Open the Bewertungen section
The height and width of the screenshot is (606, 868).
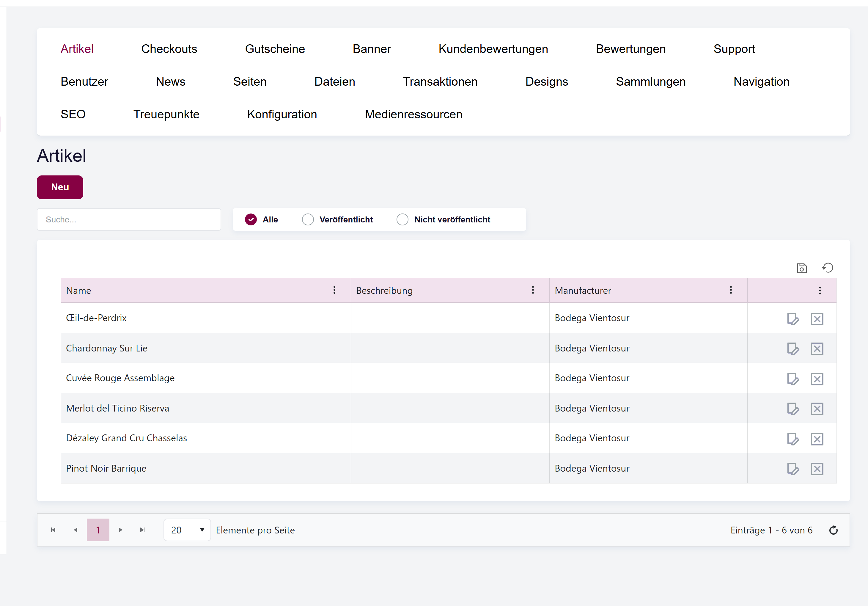coord(630,49)
